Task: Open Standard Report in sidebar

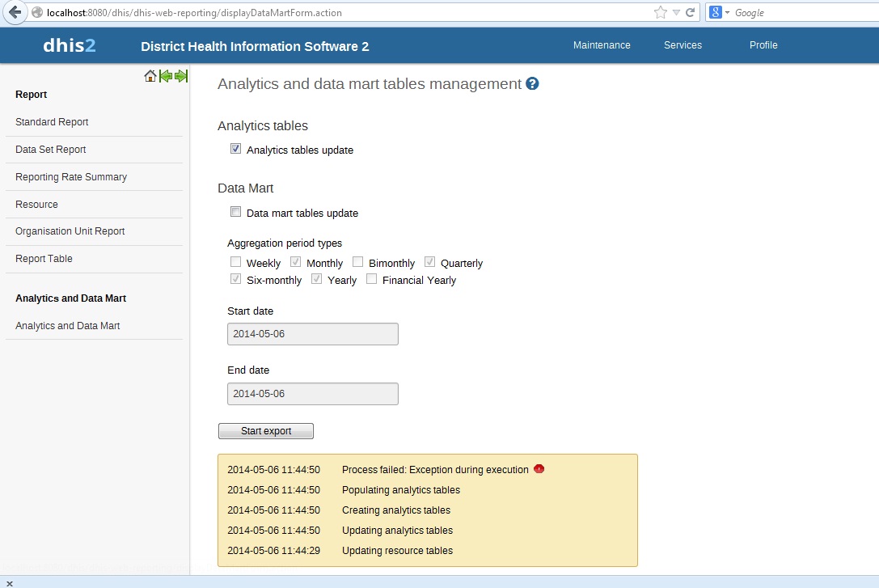Action: pos(52,121)
